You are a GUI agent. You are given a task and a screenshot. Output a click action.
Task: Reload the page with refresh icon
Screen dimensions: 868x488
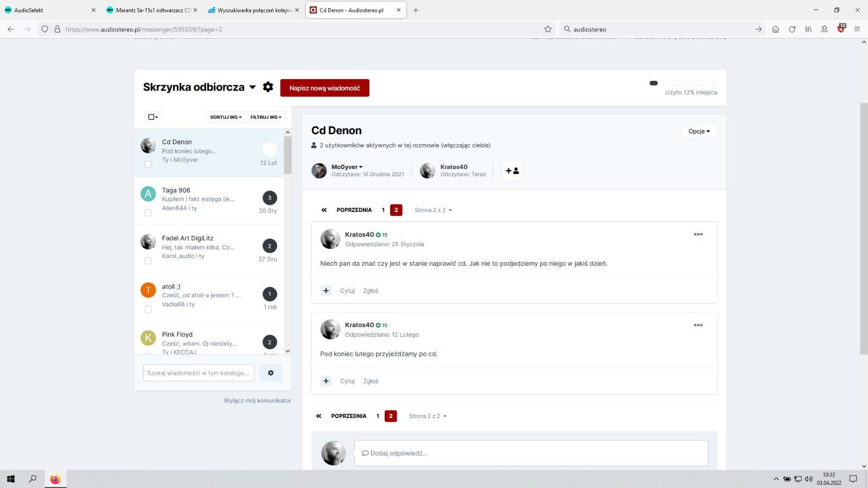(x=792, y=29)
